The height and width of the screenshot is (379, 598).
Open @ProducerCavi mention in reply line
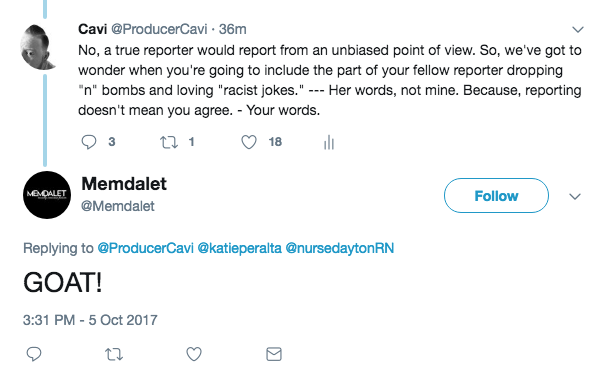145,248
